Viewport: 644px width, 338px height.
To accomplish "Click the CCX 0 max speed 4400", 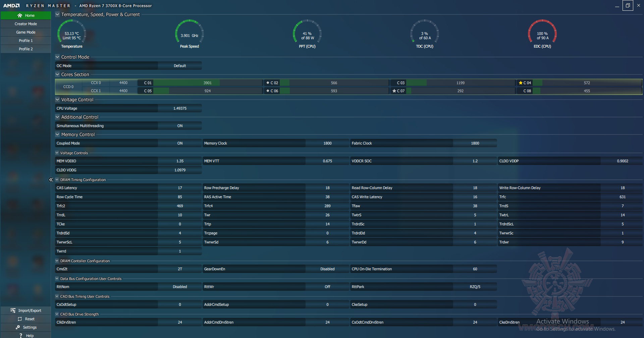I will pos(123,83).
